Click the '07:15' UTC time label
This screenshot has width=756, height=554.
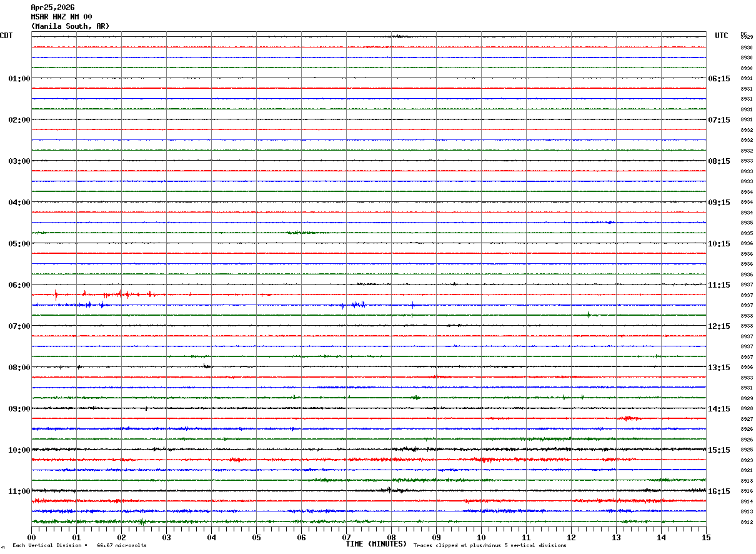(719, 120)
